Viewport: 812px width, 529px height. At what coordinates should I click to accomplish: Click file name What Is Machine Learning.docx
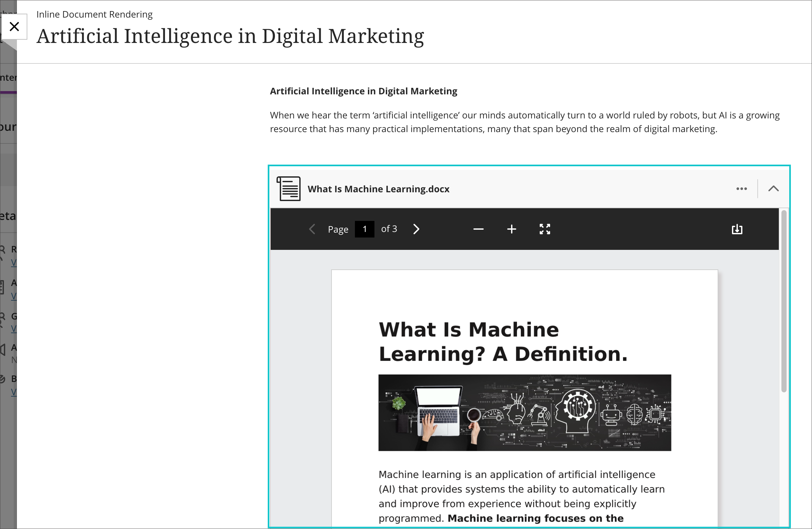[x=378, y=189]
